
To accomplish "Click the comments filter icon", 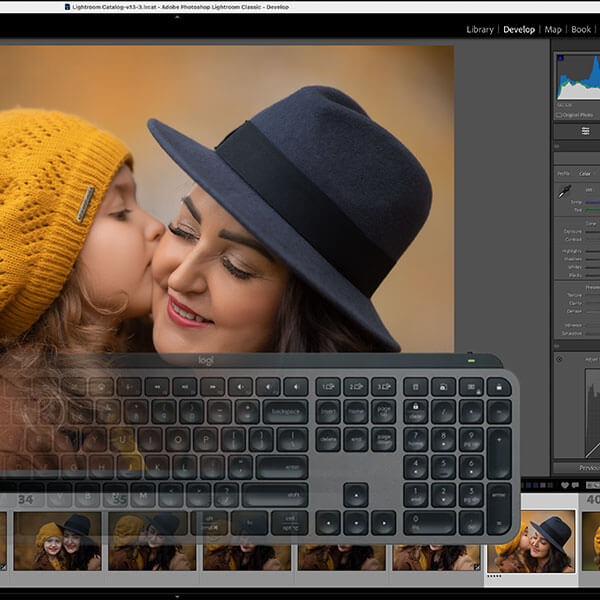I will pyautogui.click(x=575, y=485).
